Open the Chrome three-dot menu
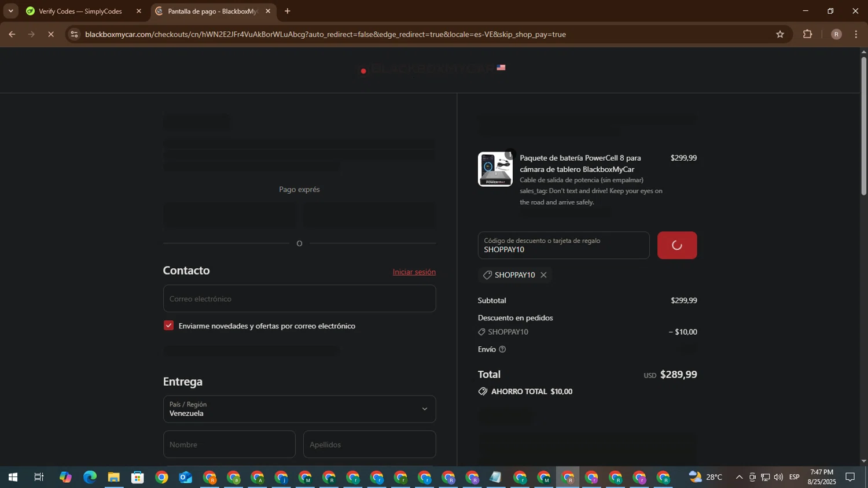This screenshot has height=488, width=868. 856,35
